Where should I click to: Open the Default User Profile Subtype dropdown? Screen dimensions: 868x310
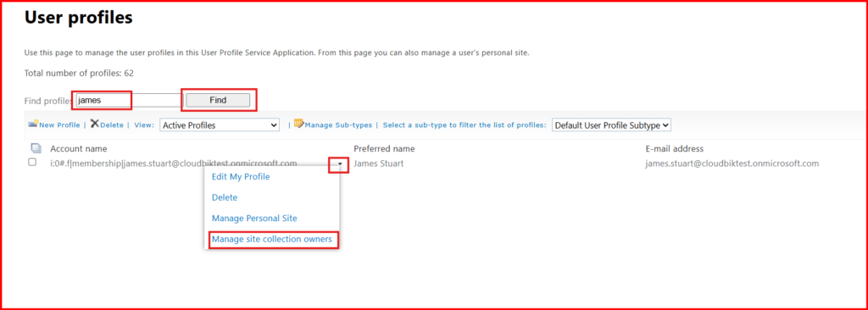612,125
